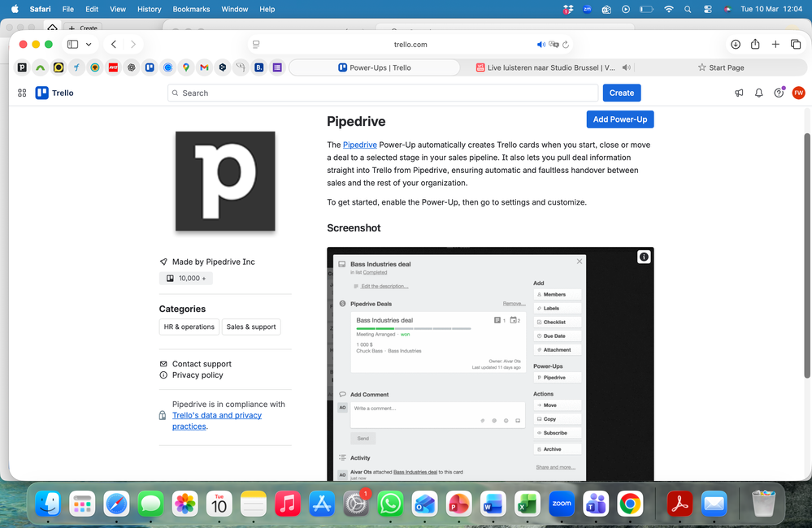The width and height of the screenshot is (812, 528).
Task: Open the Privacy policy link
Action: pos(198,374)
